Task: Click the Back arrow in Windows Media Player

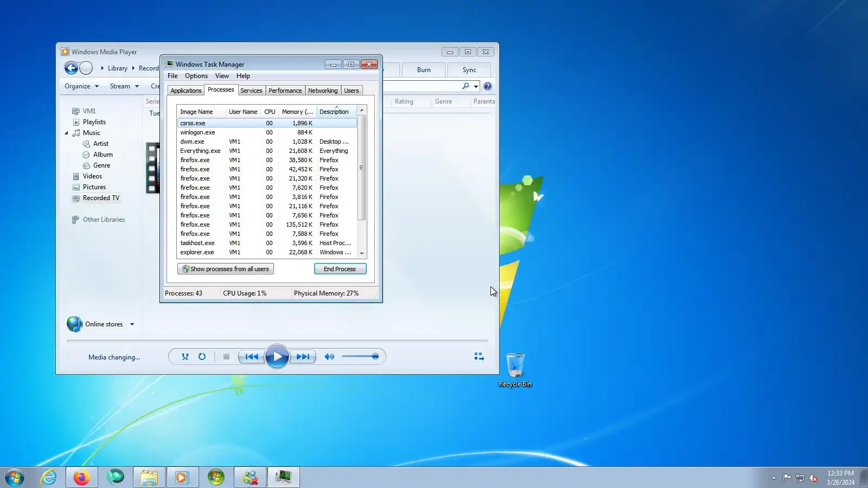Action: pyautogui.click(x=71, y=68)
